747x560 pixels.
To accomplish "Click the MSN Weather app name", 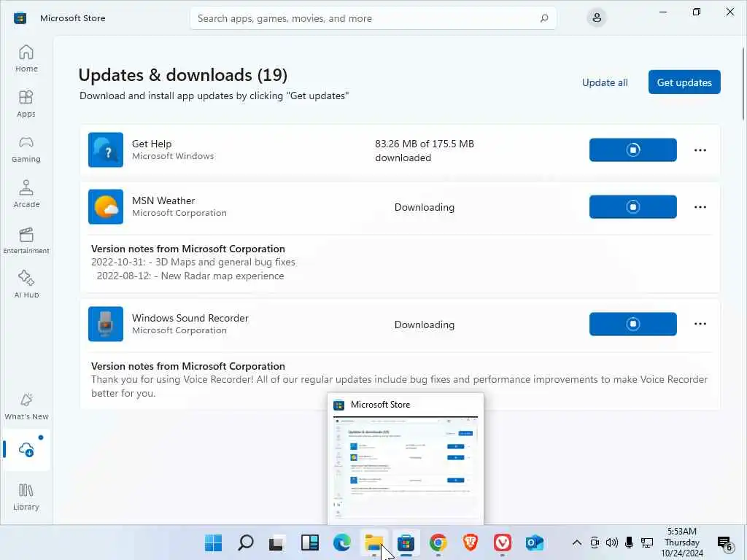I will point(163,201).
